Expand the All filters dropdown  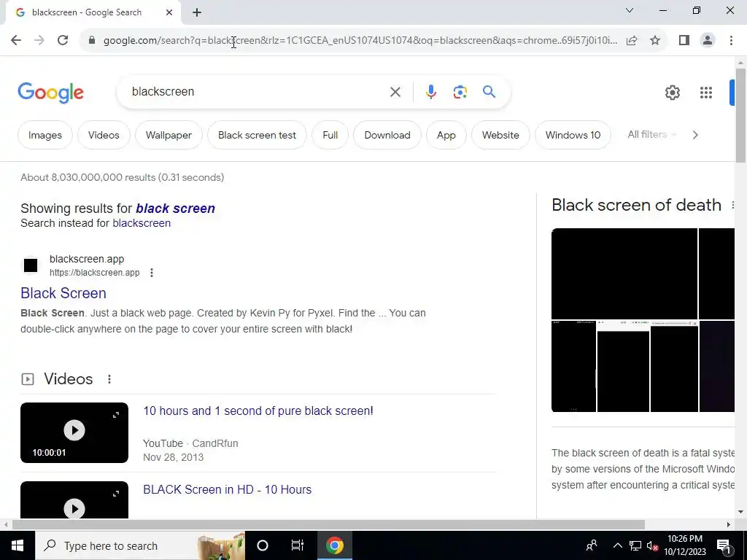tap(651, 135)
